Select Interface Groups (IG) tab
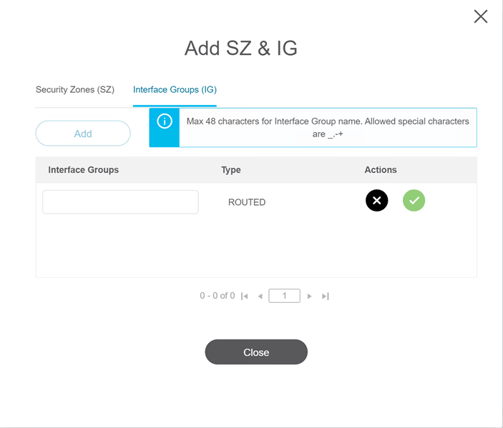This screenshot has height=428, width=503. point(175,90)
